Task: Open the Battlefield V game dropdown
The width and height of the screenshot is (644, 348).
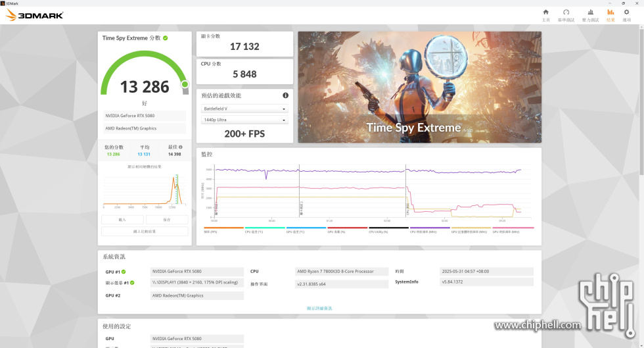Action: click(x=244, y=109)
